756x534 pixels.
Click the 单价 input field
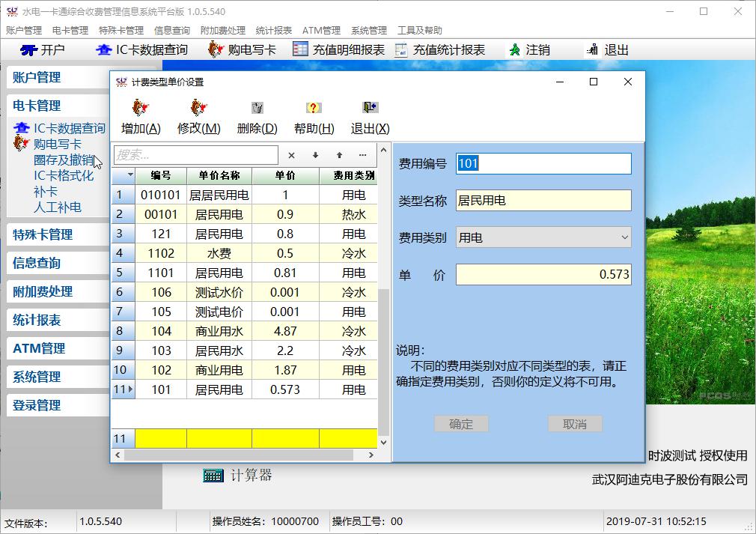543,275
